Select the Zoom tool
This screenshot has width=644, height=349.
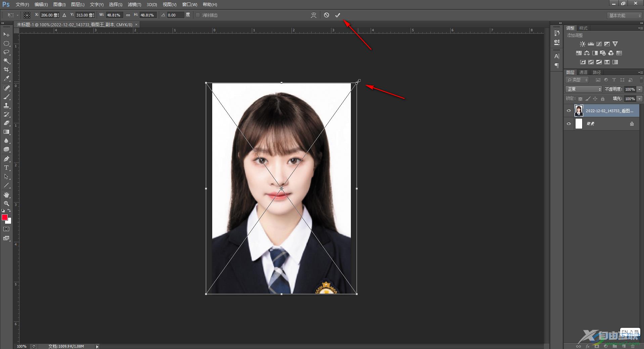[x=6, y=204]
